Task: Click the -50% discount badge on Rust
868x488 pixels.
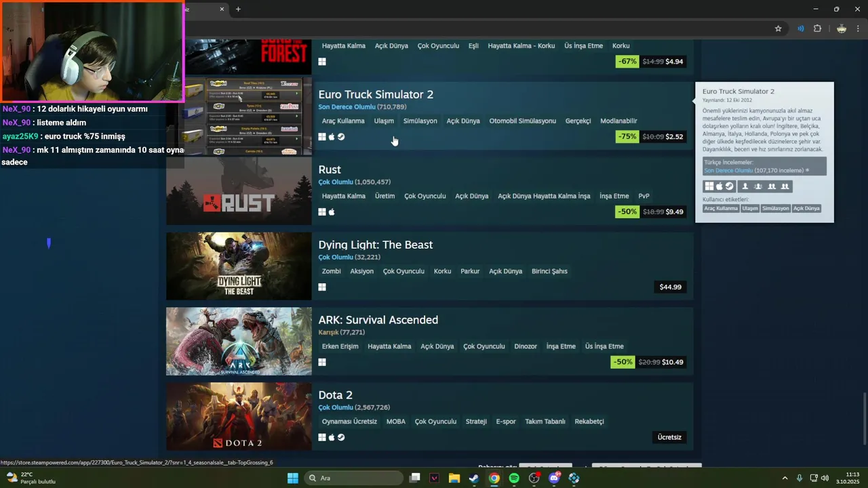Action: (x=627, y=211)
